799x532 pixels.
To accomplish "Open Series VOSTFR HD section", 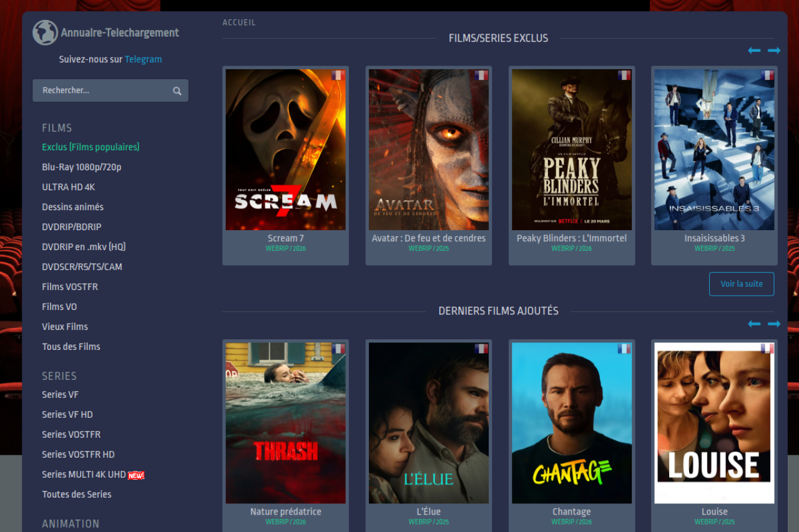I will coord(78,454).
